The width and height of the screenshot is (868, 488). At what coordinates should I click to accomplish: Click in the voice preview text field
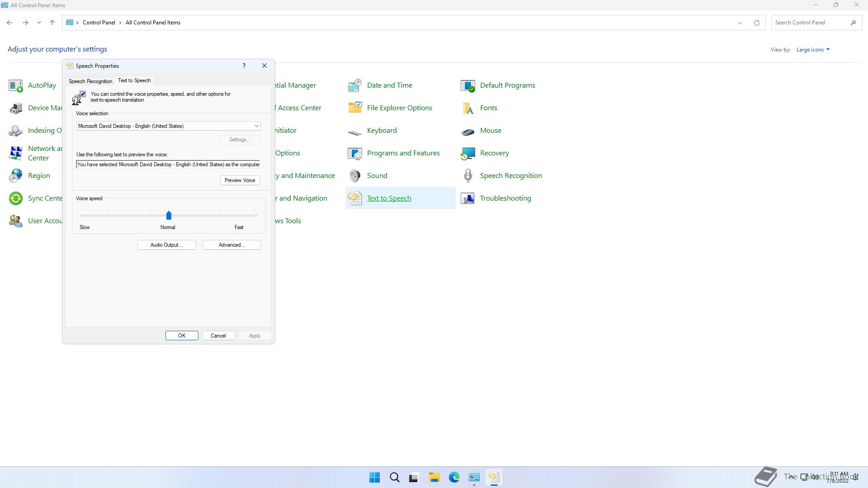[168, 164]
